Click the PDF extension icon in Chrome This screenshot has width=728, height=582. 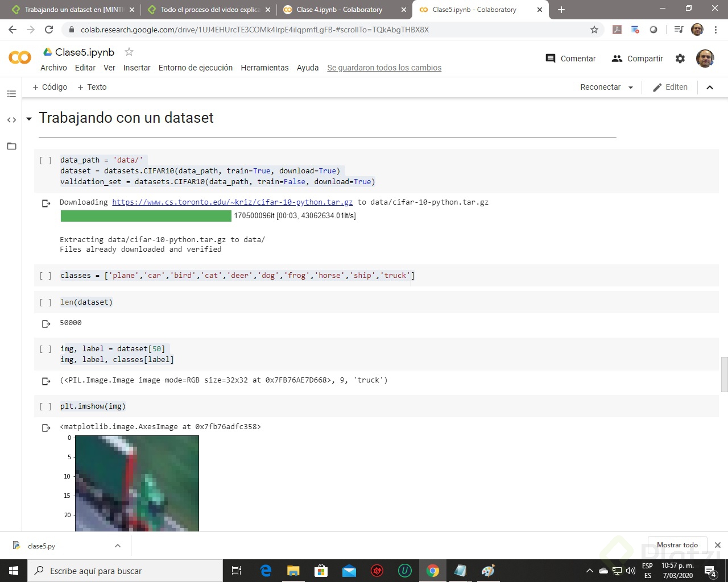(x=617, y=30)
